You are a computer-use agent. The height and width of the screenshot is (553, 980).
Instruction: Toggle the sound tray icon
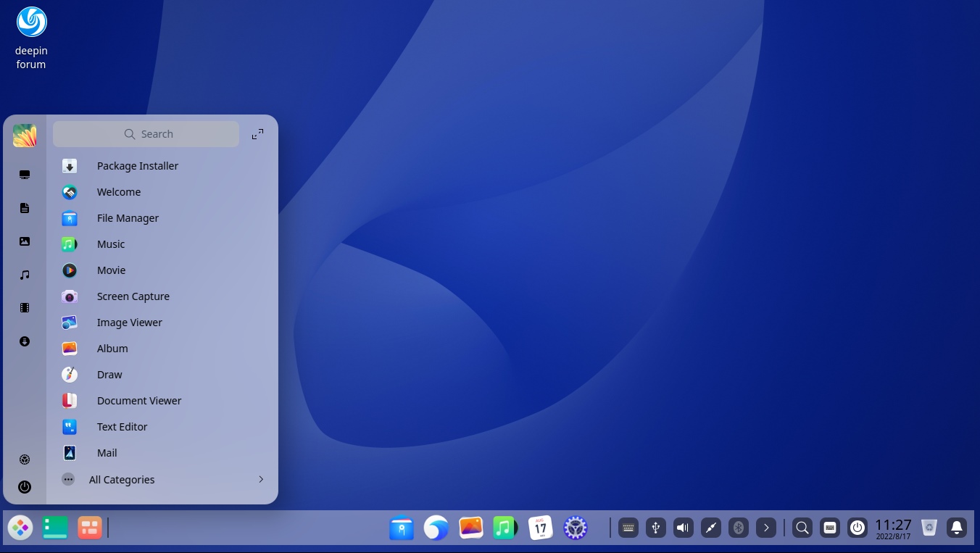tap(682, 528)
